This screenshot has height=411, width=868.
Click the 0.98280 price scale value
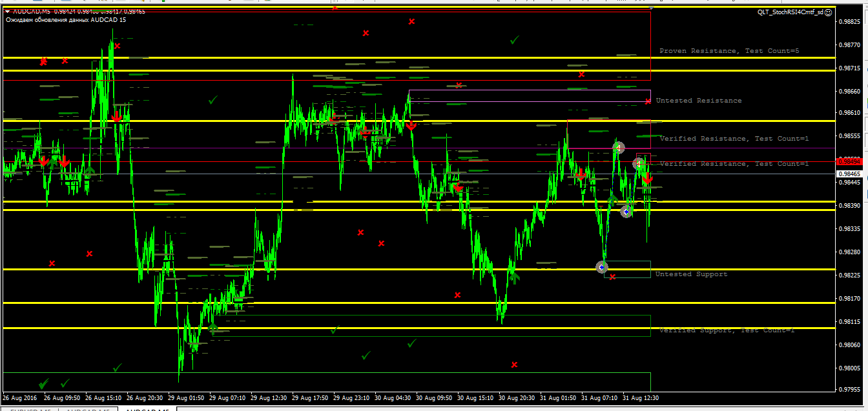pos(849,252)
